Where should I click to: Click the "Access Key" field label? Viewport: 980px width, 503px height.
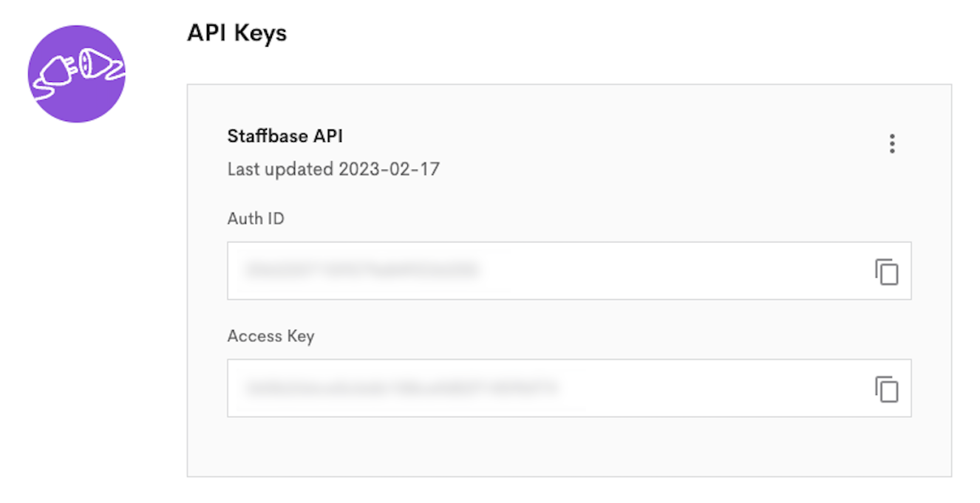tap(270, 336)
